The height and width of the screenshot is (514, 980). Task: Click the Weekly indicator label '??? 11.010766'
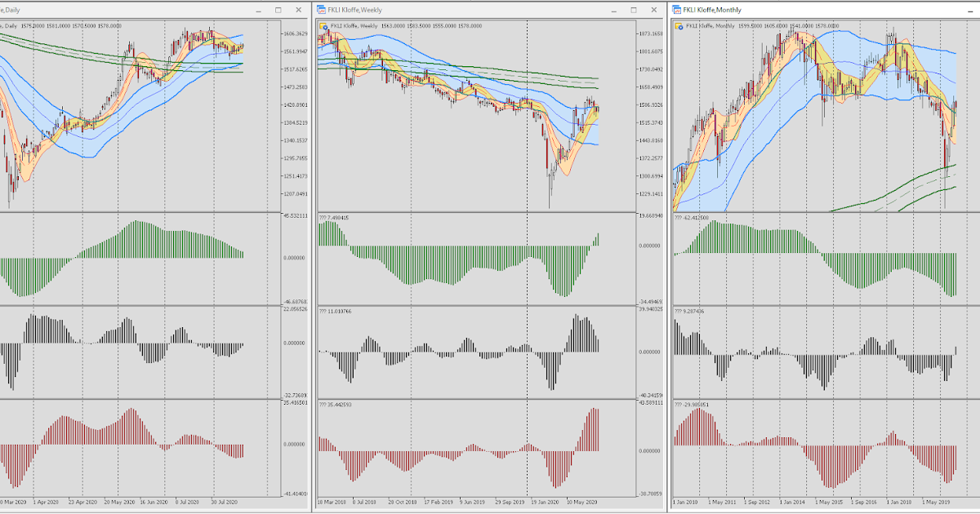pos(334,312)
